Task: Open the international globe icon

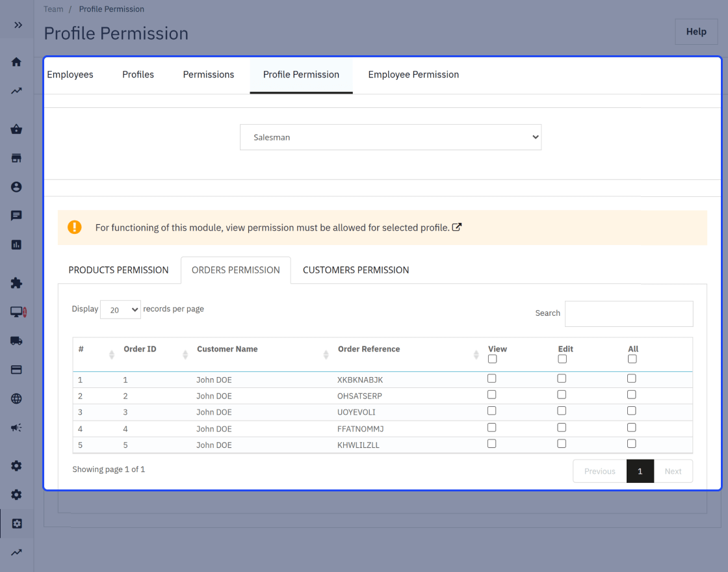Action: 16,399
